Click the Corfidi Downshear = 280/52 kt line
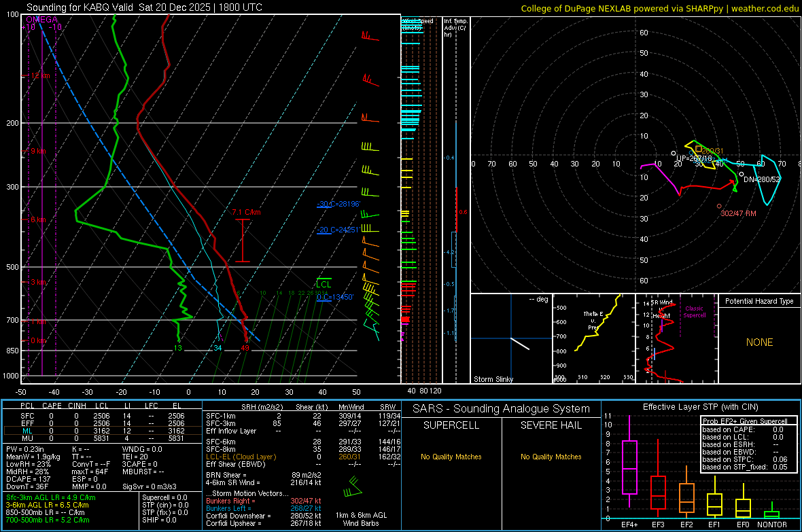The image size is (802, 532). tap(264, 516)
